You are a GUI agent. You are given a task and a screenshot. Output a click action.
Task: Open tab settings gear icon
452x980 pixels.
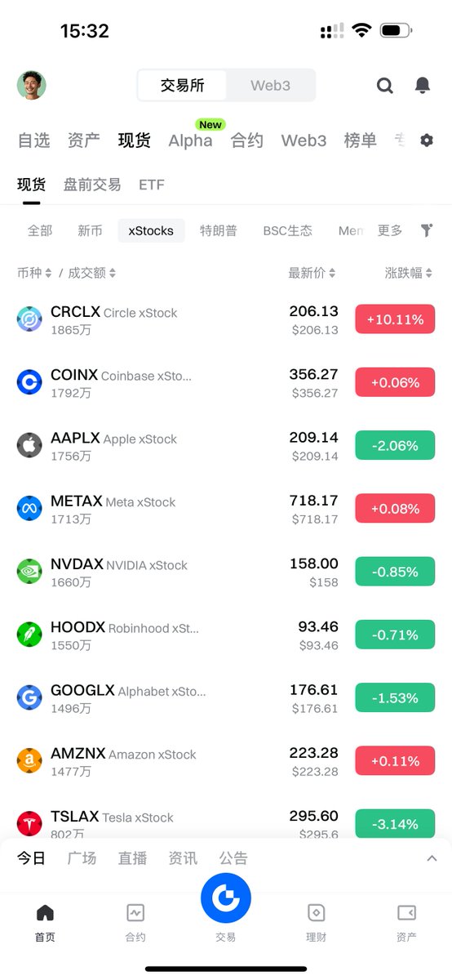tap(427, 140)
